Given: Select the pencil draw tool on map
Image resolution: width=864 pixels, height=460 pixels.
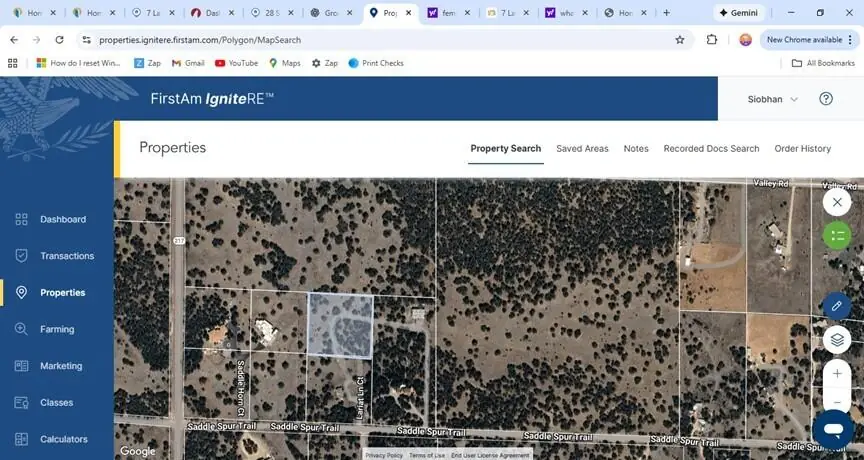Looking at the screenshot, I should (837, 305).
